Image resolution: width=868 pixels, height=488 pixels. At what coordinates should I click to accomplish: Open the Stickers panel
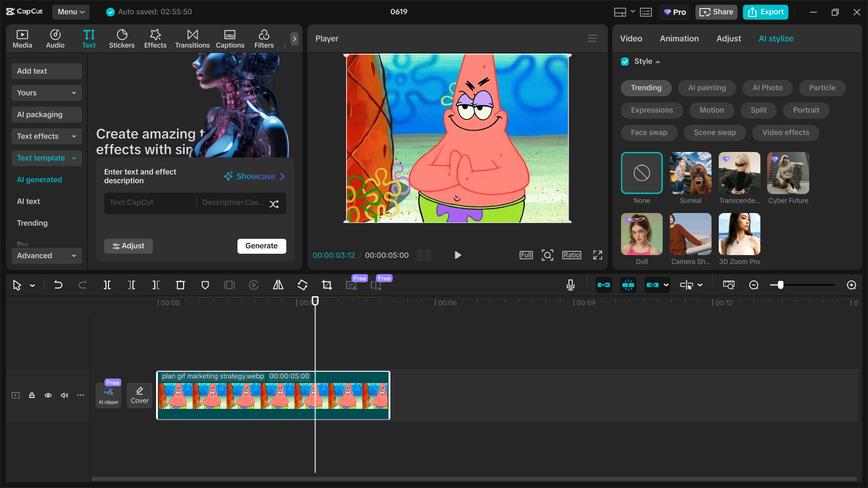[122, 38]
